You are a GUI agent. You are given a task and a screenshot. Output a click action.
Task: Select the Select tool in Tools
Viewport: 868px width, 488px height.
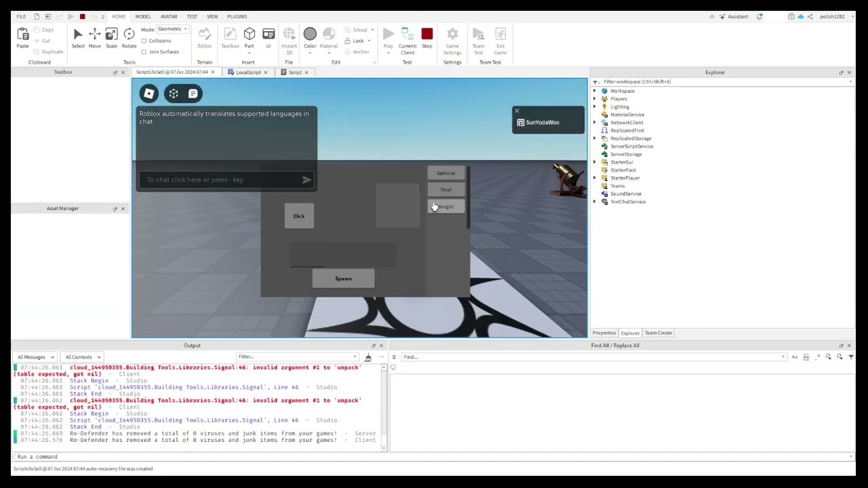78,38
